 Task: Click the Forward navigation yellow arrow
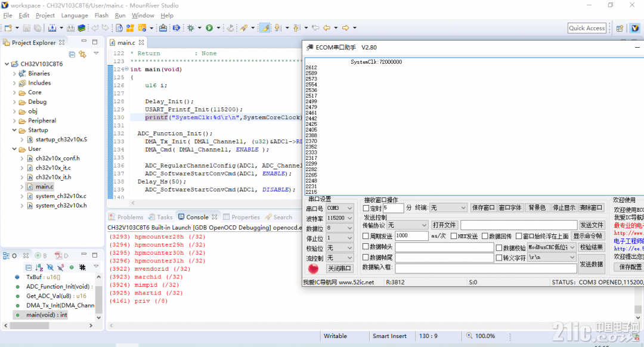tap(345, 28)
